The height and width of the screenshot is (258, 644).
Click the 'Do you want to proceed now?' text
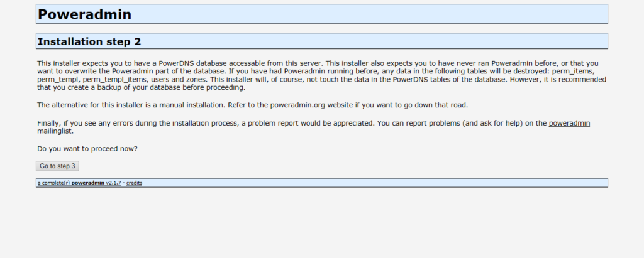tap(87, 149)
